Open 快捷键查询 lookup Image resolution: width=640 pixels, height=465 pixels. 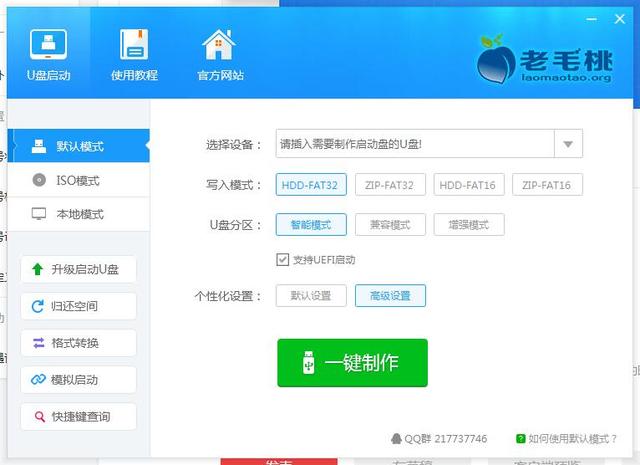78,416
